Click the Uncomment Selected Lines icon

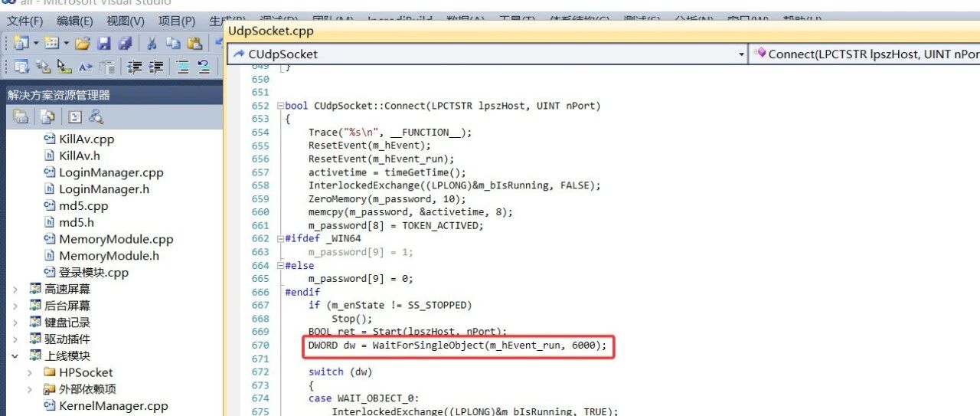coord(204,67)
